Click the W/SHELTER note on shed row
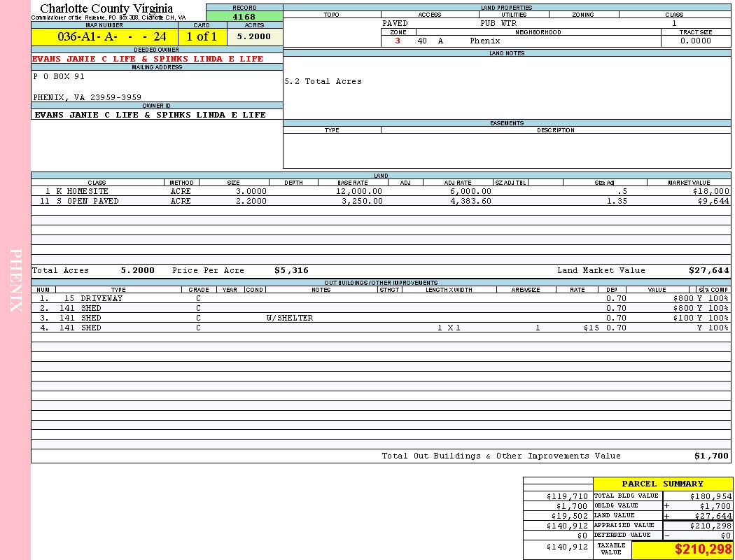This screenshot has width=735, height=560. [289, 318]
